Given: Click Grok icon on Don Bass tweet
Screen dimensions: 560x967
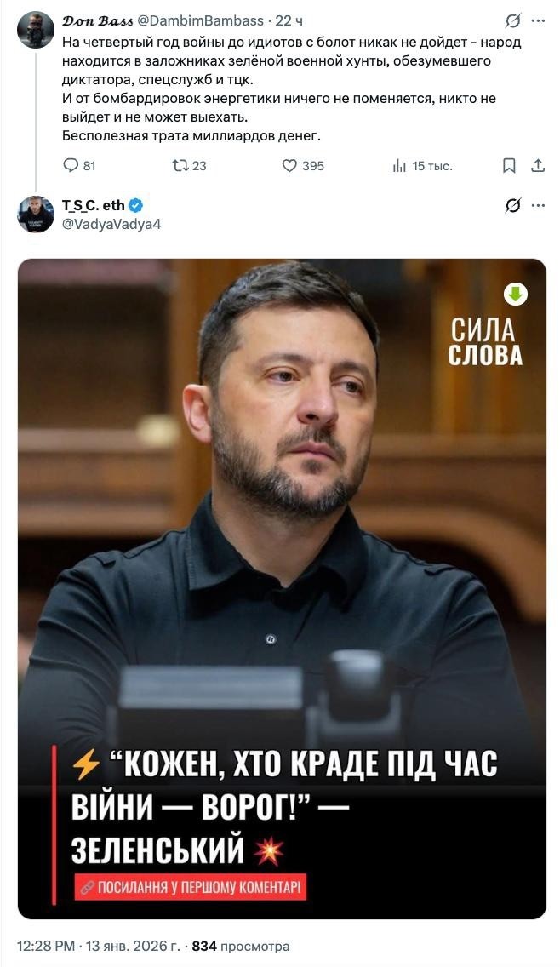Looking at the screenshot, I should point(512,21).
